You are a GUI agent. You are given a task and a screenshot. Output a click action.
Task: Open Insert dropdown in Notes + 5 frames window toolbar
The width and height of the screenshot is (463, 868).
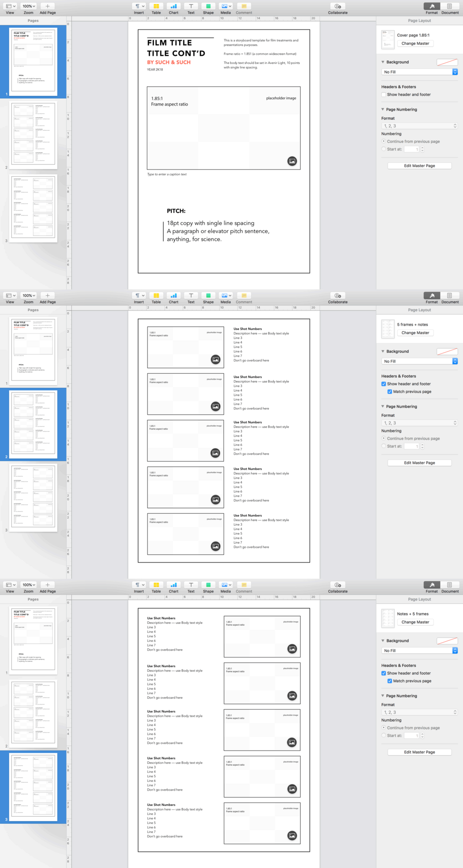[x=139, y=585]
